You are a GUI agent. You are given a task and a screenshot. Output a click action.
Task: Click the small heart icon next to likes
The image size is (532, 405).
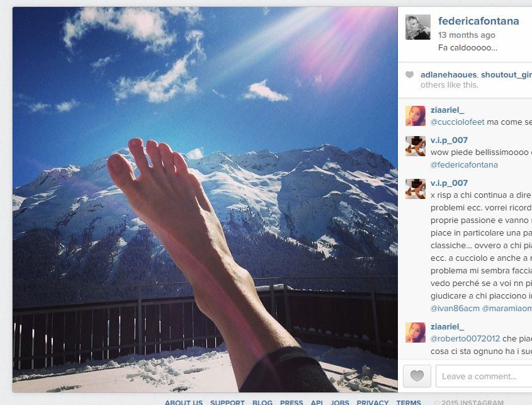[409, 75]
